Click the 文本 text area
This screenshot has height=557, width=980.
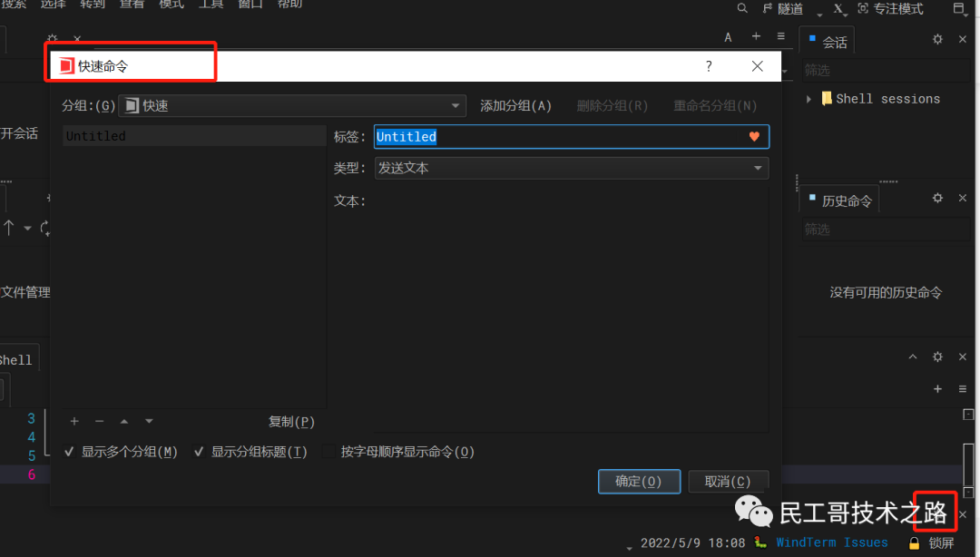tap(572, 310)
